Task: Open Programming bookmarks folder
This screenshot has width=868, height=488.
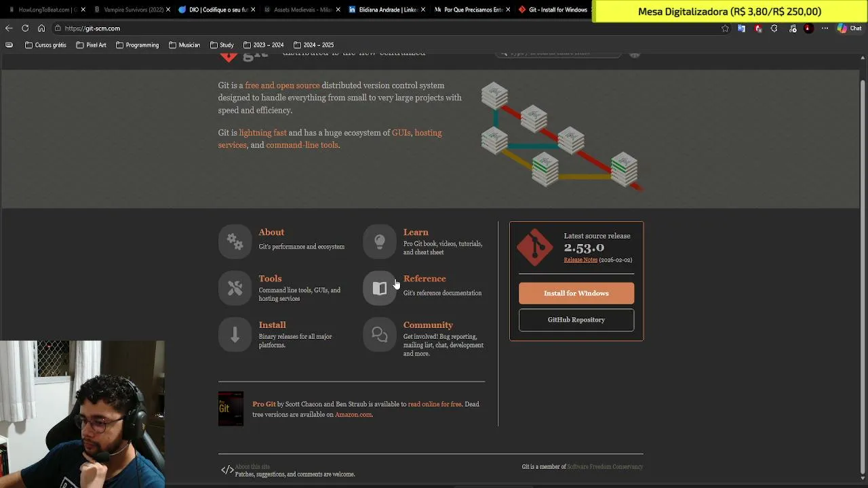Action: [137, 45]
